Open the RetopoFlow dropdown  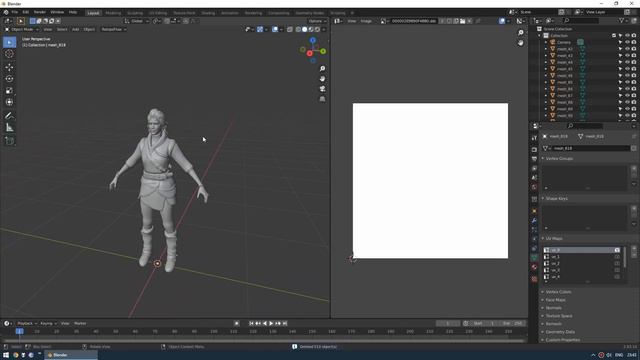click(113, 29)
